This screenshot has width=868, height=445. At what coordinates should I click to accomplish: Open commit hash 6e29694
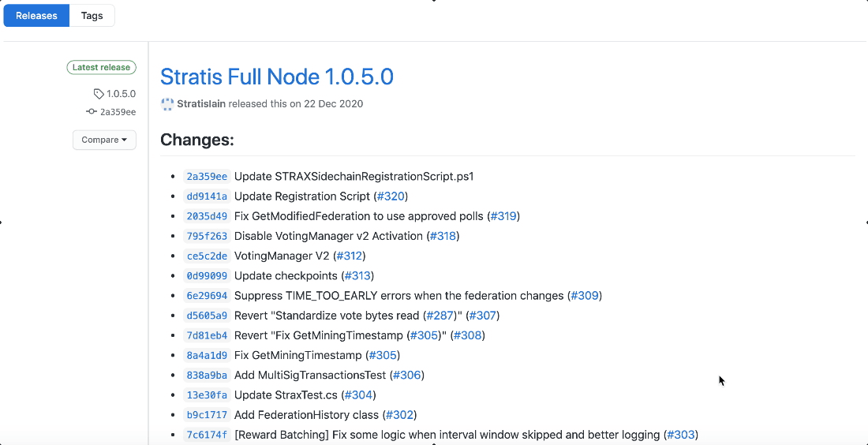[207, 296]
